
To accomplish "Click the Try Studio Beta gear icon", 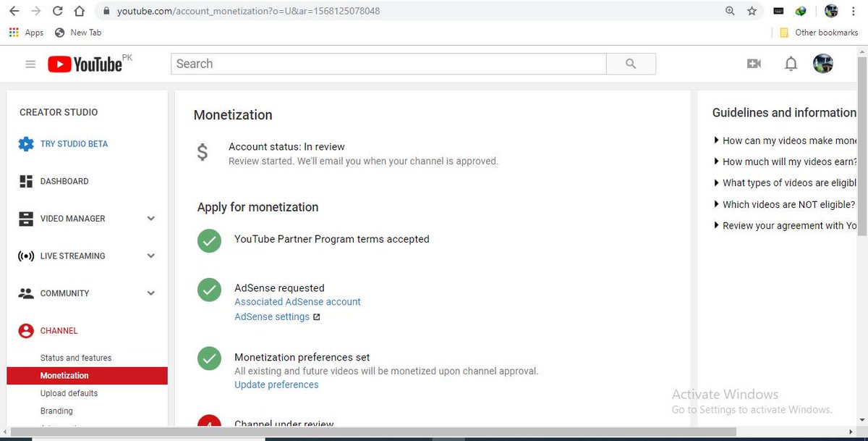I will pyautogui.click(x=26, y=143).
